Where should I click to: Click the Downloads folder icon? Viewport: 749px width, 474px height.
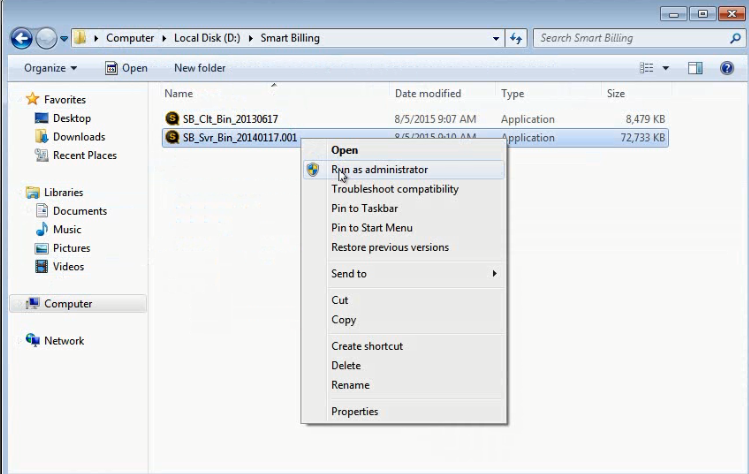coord(42,137)
